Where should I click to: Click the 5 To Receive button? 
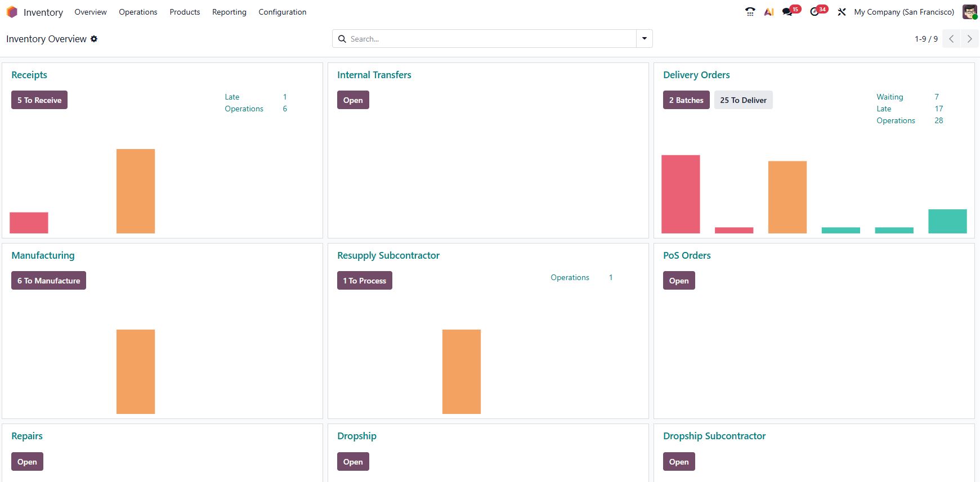click(39, 100)
